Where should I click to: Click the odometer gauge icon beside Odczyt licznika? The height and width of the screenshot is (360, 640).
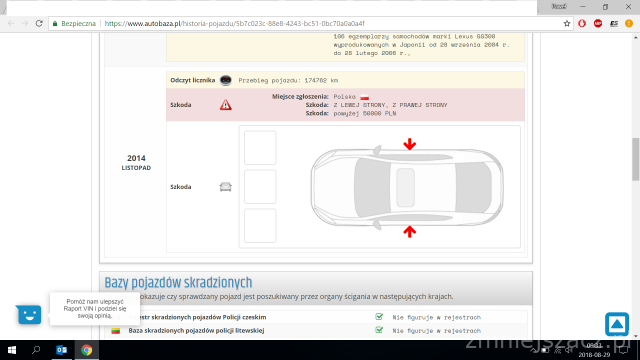[226, 80]
